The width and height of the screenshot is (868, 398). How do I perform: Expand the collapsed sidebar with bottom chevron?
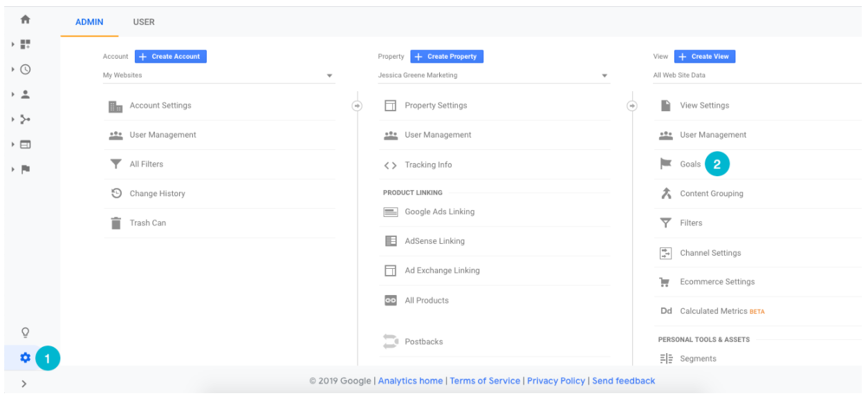tap(24, 383)
